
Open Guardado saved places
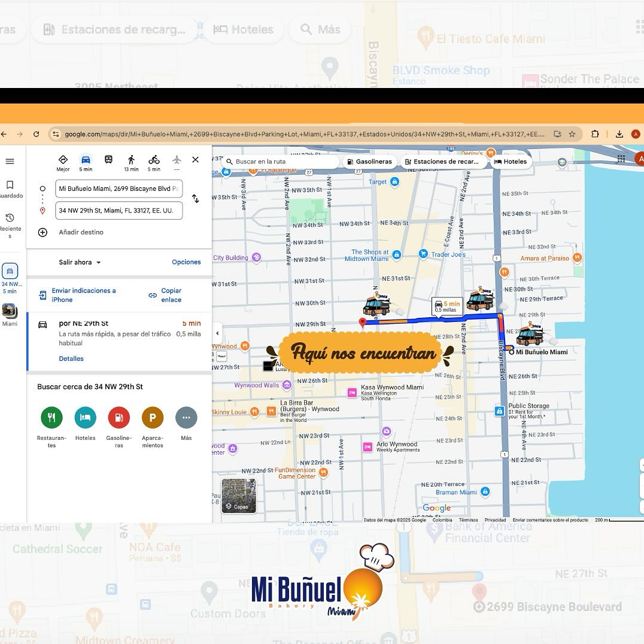point(10,189)
